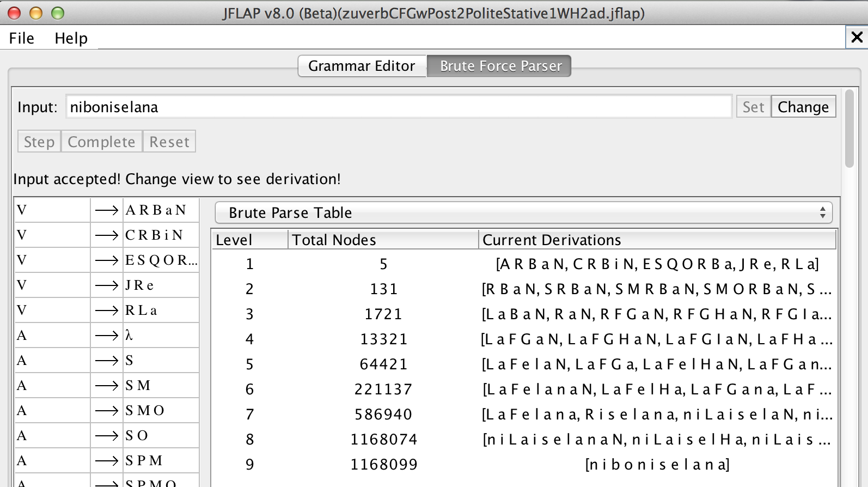Click the vertical scrollbar on the right
The width and height of the screenshot is (868, 487).
point(849,129)
